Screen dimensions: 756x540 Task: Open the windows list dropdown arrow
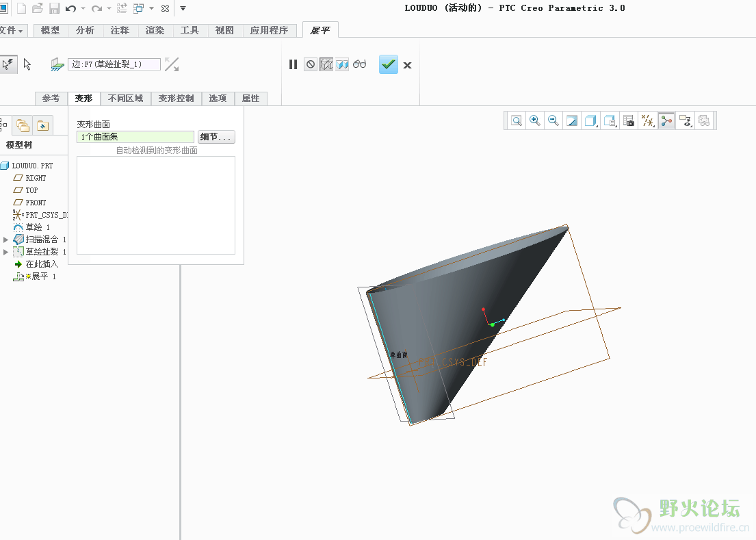[151, 8]
